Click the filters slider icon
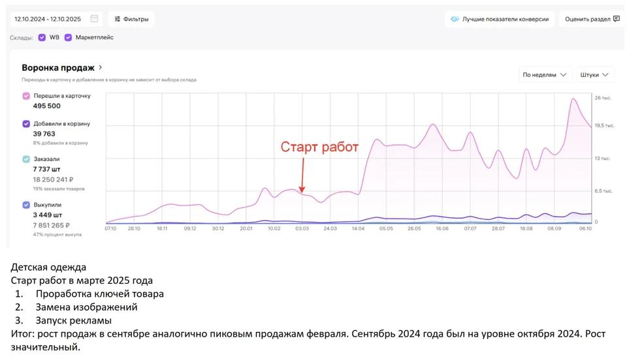Screen dimensions: 627x364 117,19
